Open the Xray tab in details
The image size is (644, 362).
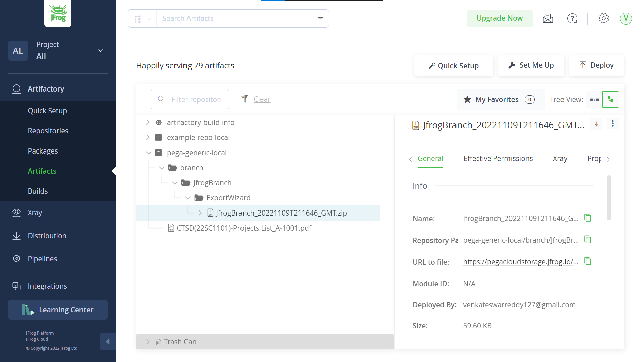560,159
